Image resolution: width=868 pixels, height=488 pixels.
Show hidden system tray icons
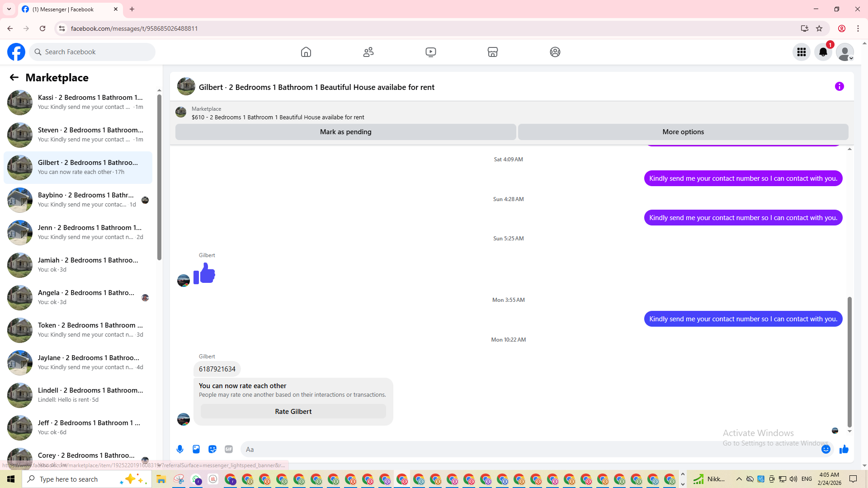[x=739, y=479]
